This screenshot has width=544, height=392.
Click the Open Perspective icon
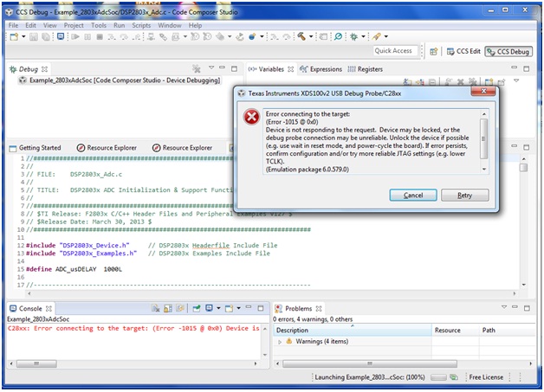pos(434,52)
